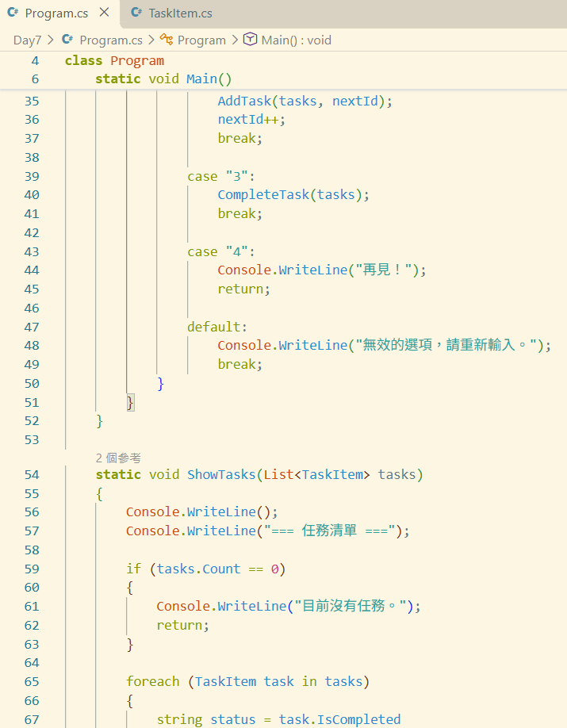Click the '2 個參考' CodeLens link
This screenshot has height=728, width=567.
coord(118,458)
